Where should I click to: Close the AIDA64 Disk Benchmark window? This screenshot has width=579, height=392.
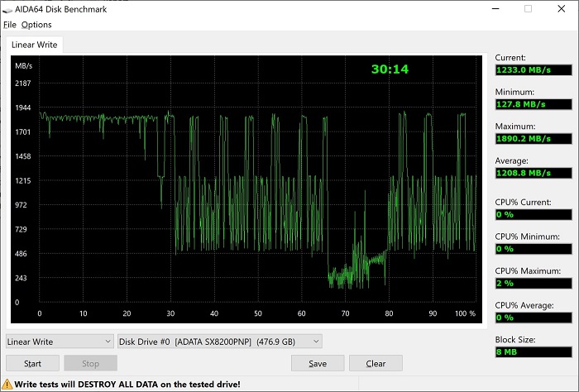[x=562, y=9]
